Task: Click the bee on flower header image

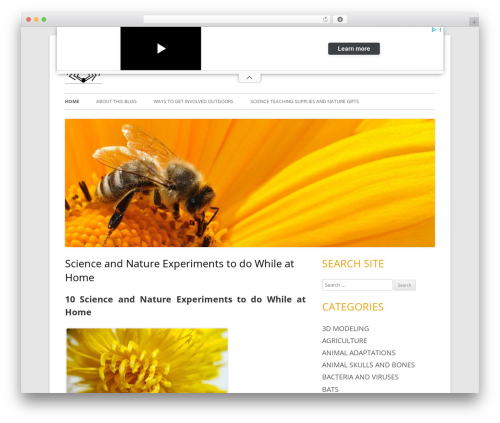Action: (250, 183)
